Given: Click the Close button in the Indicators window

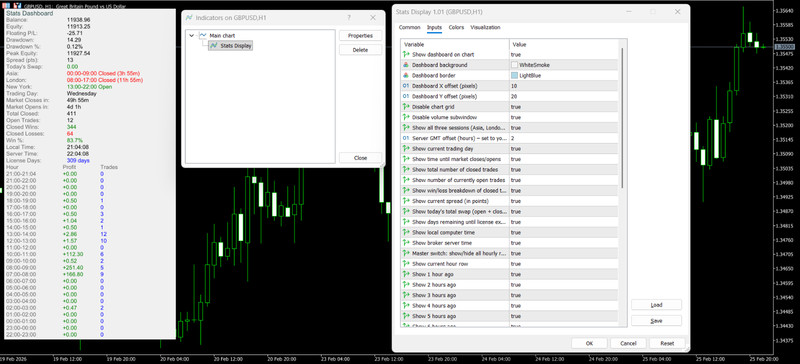Looking at the screenshot, I should 360,158.
